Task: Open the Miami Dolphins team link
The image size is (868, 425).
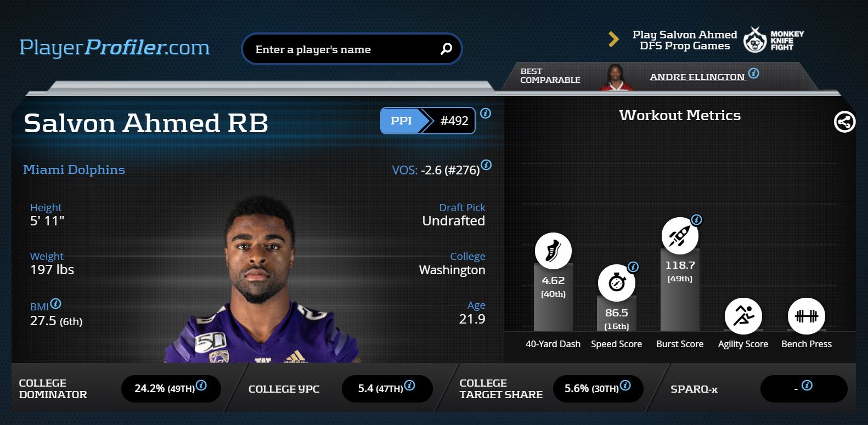Action: 74,169
